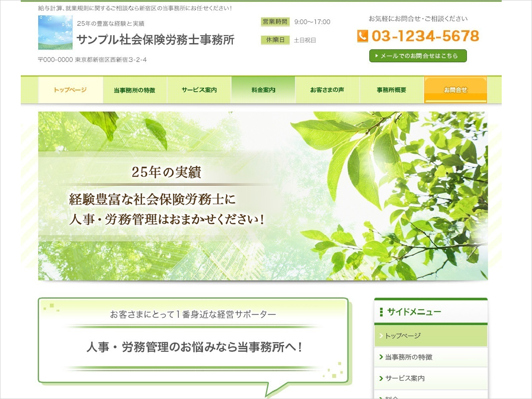Screen dimensions: 532x399
Task: Click the site title サンプル社会保険労務士事務所
Action: point(155,40)
